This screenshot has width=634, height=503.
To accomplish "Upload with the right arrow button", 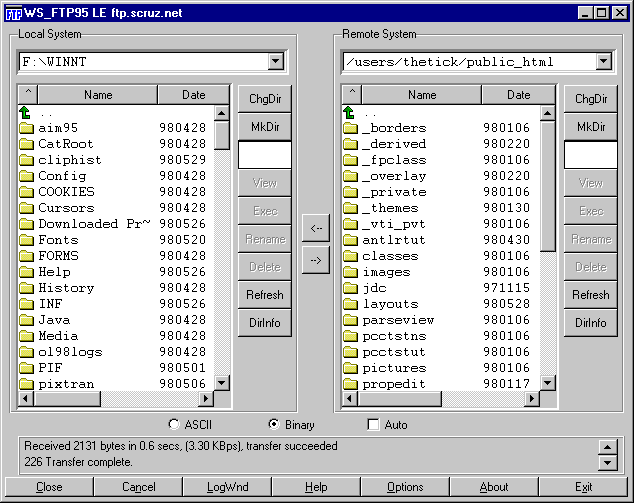I will pyautogui.click(x=316, y=260).
